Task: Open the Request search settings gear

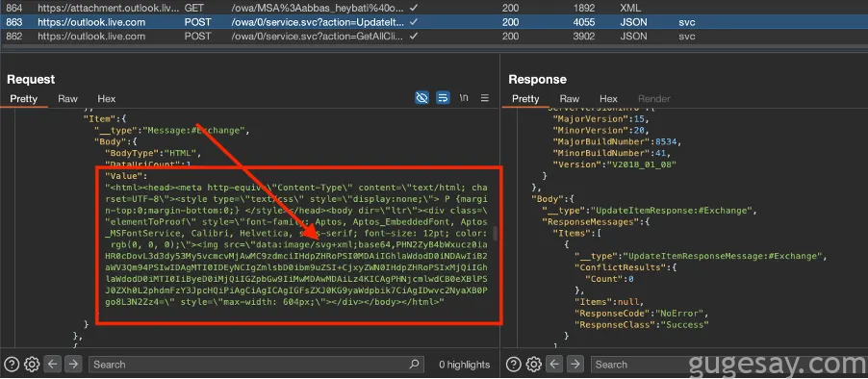Action: tap(32, 364)
